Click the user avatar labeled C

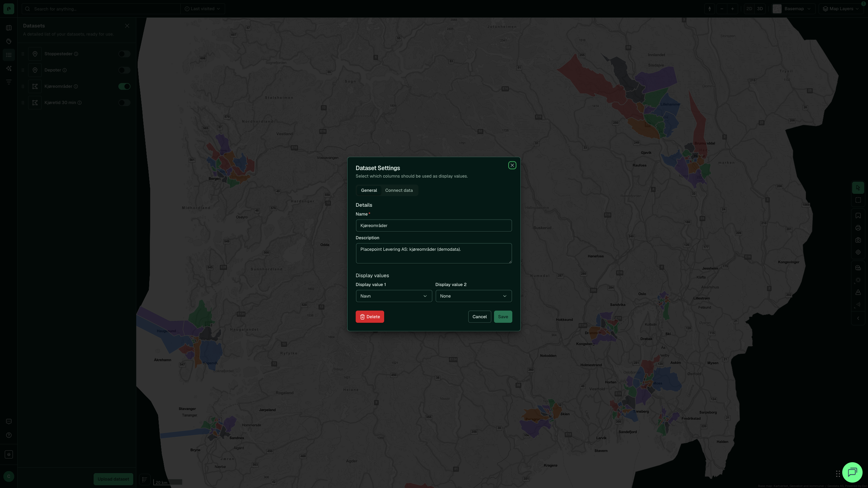[x=9, y=476]
